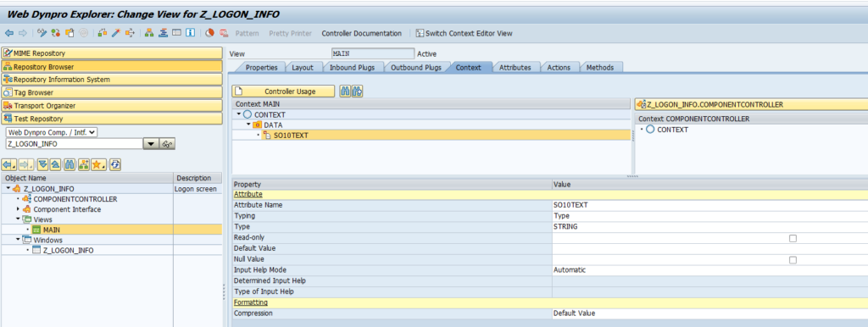Viewport: 868px width, 327px height.
Task: Select the Repository Browser panel
Action: pos(111,66)
